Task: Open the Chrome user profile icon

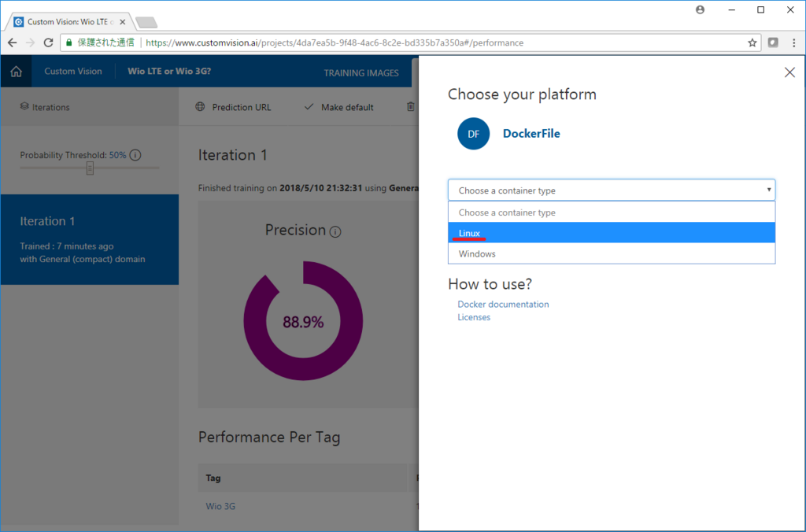Action: [x=700, y=9]
